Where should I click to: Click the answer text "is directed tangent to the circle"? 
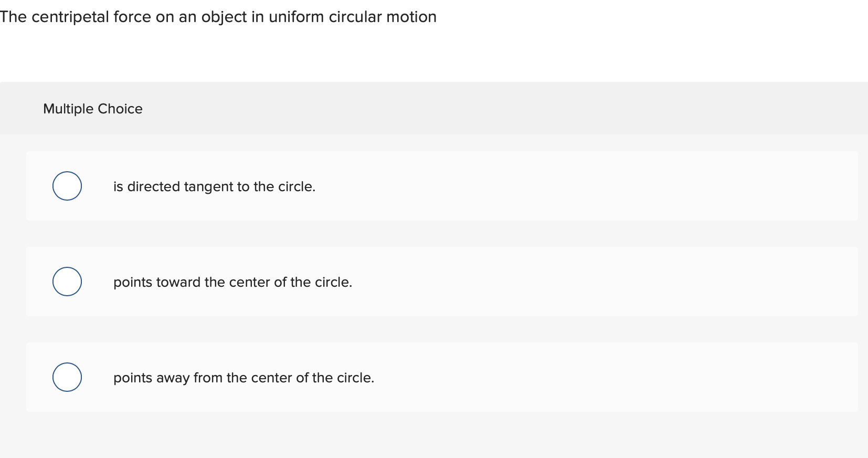[214, 186]
